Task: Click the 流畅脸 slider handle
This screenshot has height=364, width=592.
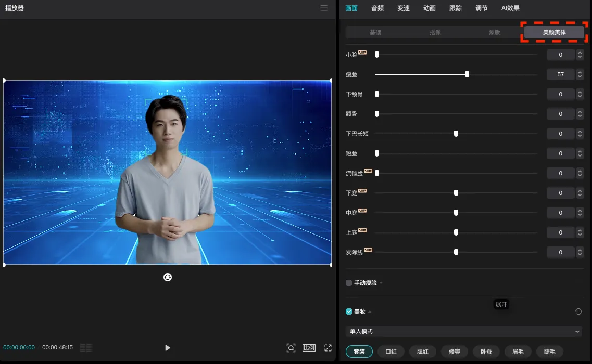Action: [x=377, y=173]
